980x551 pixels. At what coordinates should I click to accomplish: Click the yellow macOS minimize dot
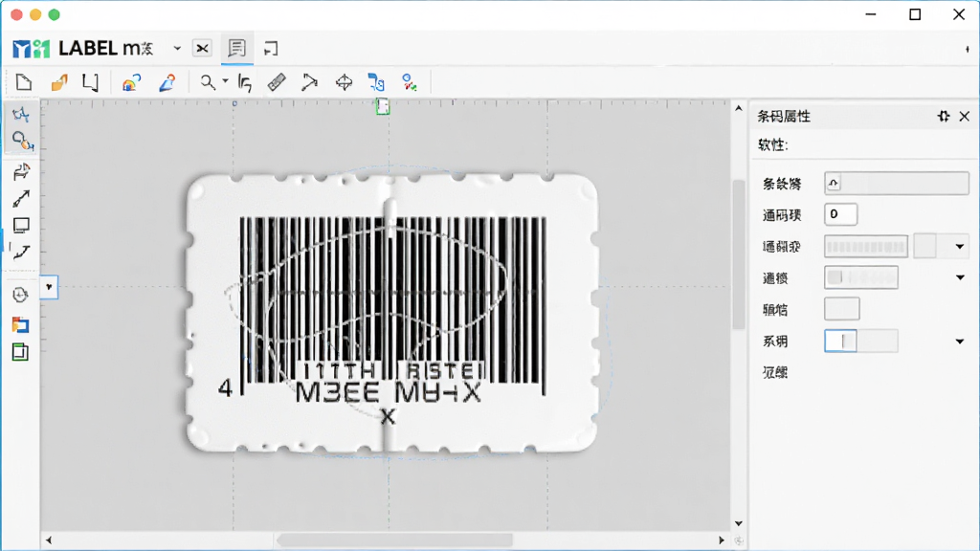[x=35, y=14]
